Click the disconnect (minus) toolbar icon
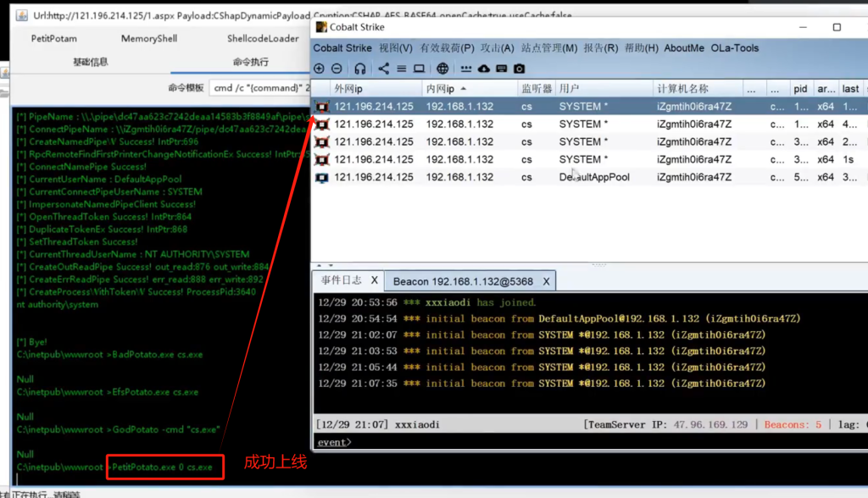 point(337,69)
